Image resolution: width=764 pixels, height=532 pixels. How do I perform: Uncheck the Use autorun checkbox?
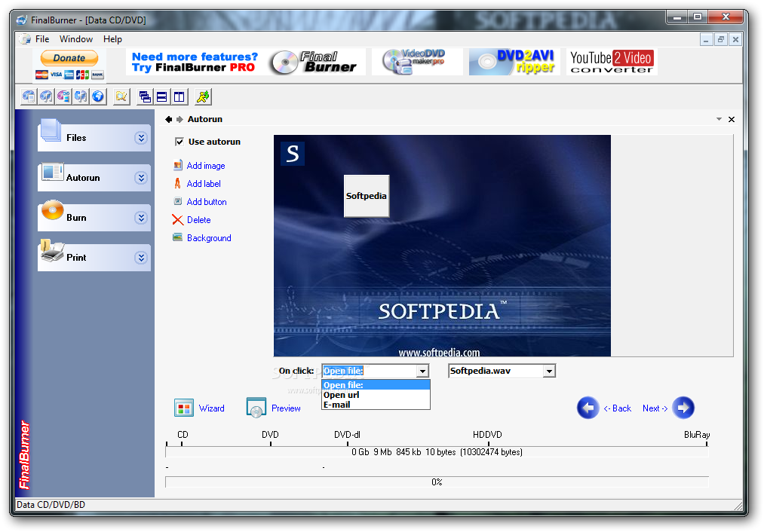coord(179,142)
